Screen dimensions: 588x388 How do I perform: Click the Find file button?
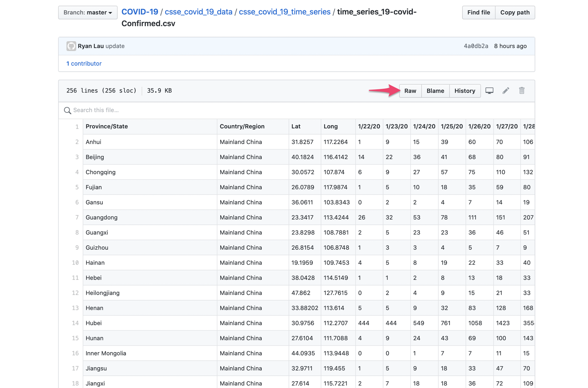coord(478,12)
